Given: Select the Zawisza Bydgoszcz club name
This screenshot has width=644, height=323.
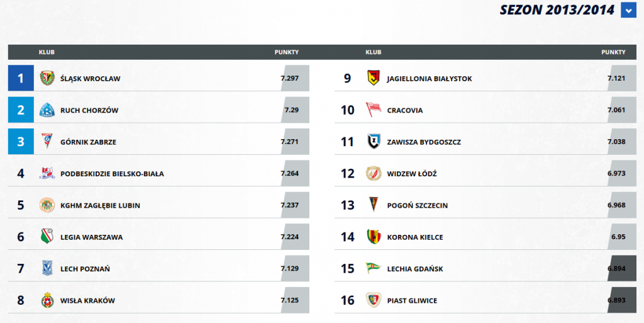Looking at the screenshot, I should (424, 142).
